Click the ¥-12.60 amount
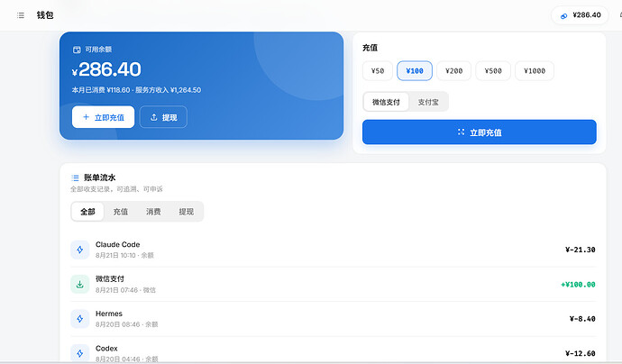 [x=580, y=353]
